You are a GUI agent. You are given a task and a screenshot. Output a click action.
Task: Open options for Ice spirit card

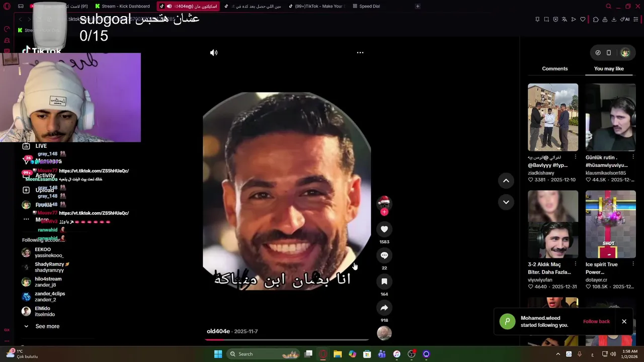633,264
